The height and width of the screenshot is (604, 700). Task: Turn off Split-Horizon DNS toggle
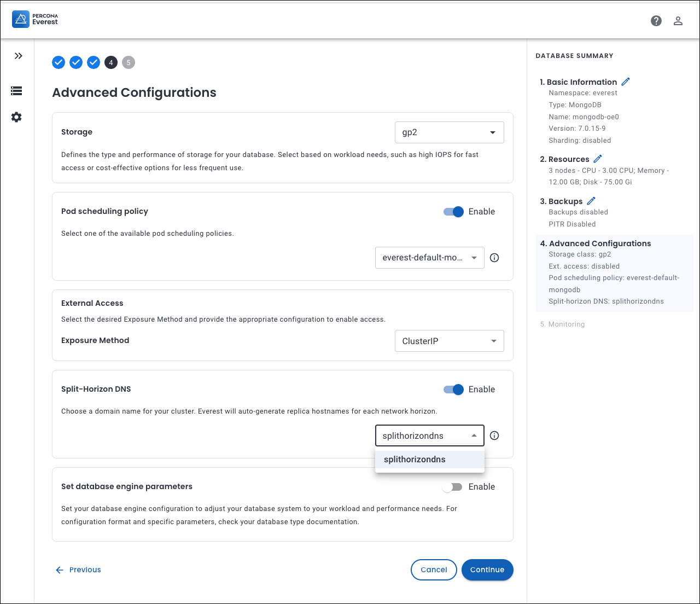[x=453, y=390]
